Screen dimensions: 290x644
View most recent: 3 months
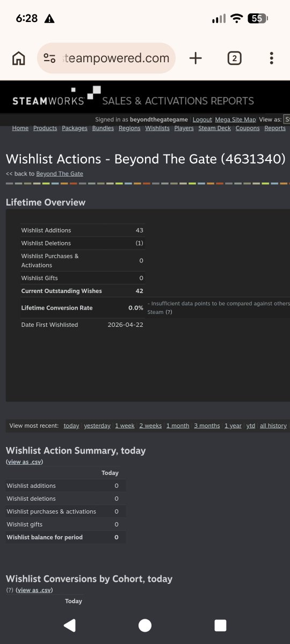207,426
